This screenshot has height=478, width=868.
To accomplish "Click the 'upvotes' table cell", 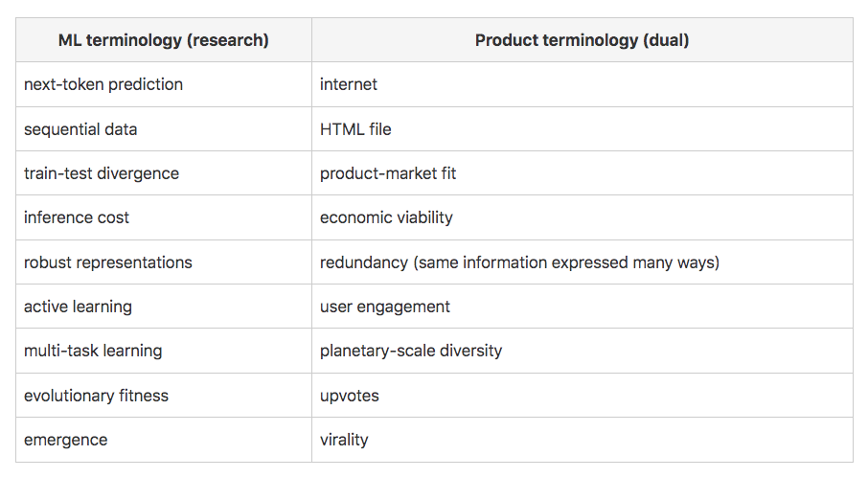I will coord(350,396).
